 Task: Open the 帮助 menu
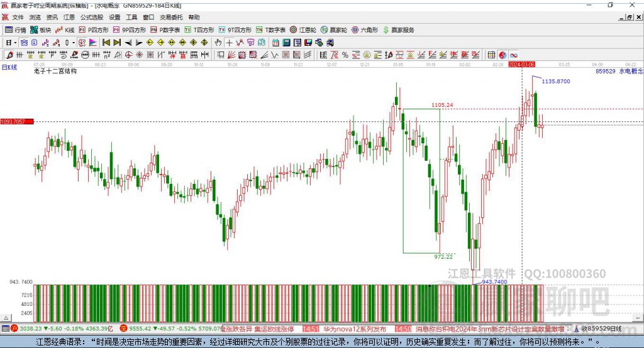click(x=194, y=17)
